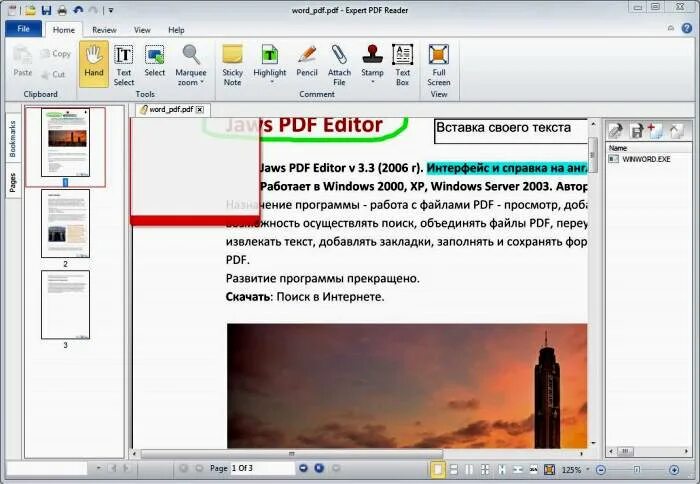This screenshot has height=484, width=700.
Task: Print using the quick access printer icon
Action: click(x=62, y=10)
